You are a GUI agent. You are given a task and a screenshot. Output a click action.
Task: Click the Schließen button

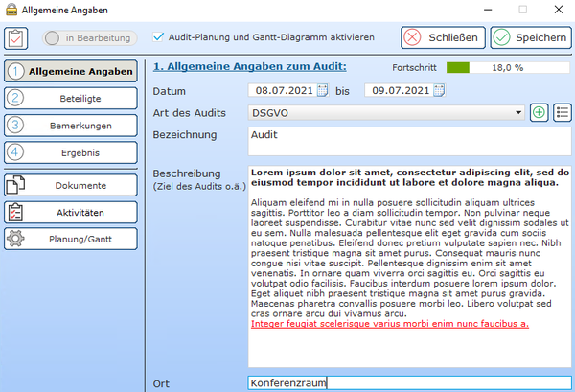pyautogui.click(x=443, y=37)
